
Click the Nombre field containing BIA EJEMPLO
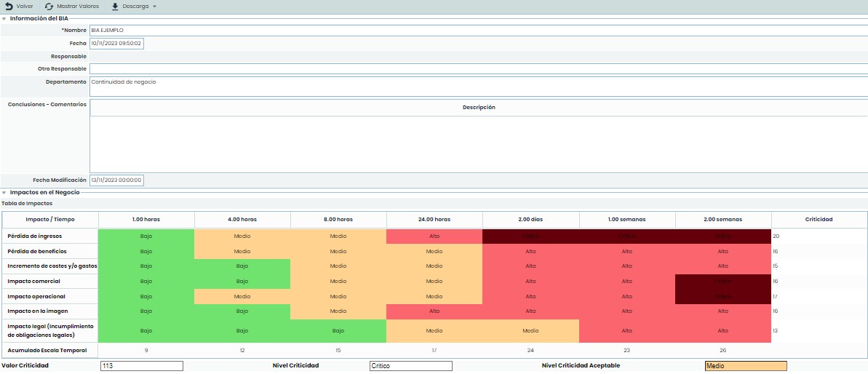477,31
